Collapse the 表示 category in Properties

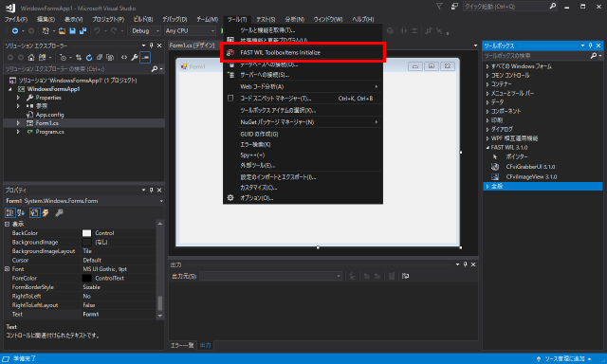pos(7,224)
